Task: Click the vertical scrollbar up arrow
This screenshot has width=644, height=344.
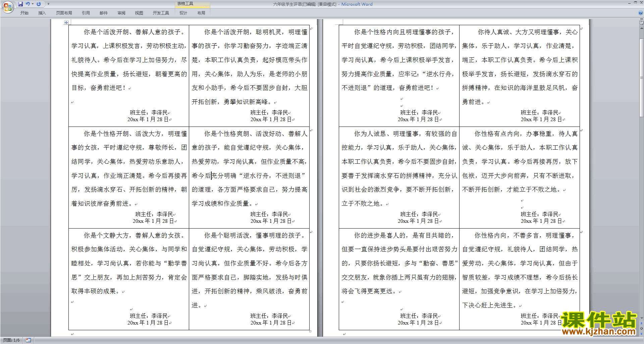Action: (x=642, y=28)
